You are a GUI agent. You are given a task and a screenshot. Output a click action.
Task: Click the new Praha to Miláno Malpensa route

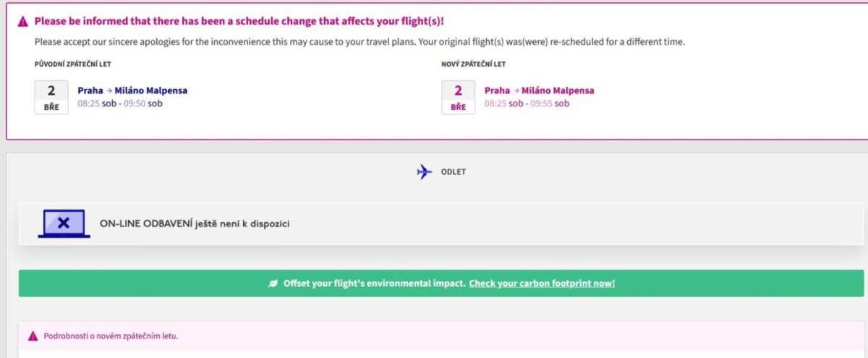539,90
